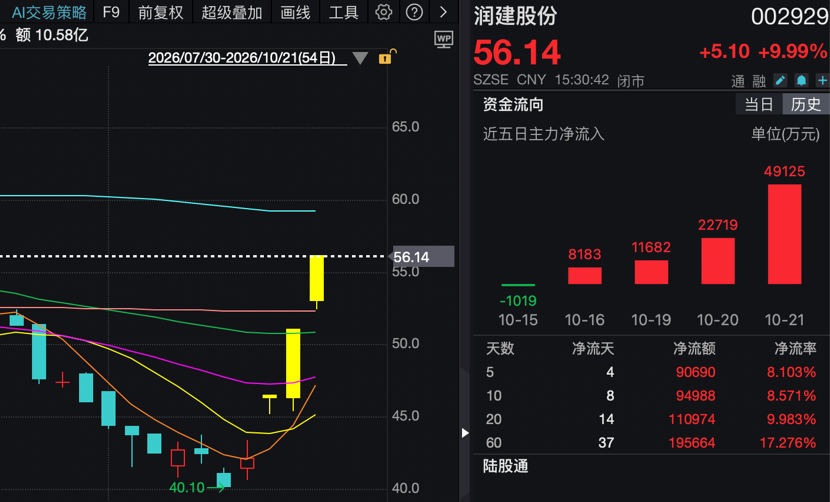Click the 净流率 column header
Viewport: 830px width, 502px height.
795,348
